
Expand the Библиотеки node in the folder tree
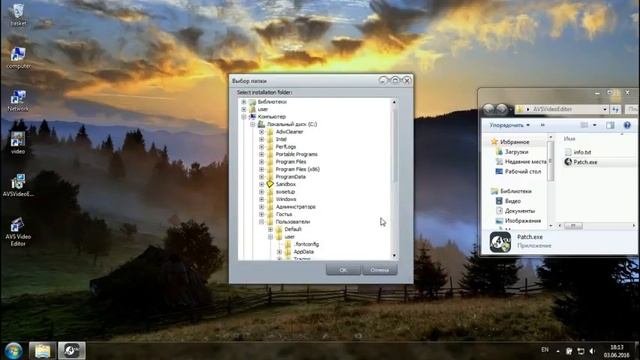point(244,102)
